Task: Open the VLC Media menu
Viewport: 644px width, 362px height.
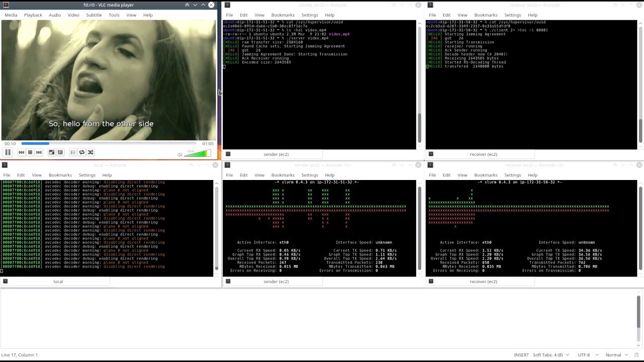Action: tap(11, 15)
